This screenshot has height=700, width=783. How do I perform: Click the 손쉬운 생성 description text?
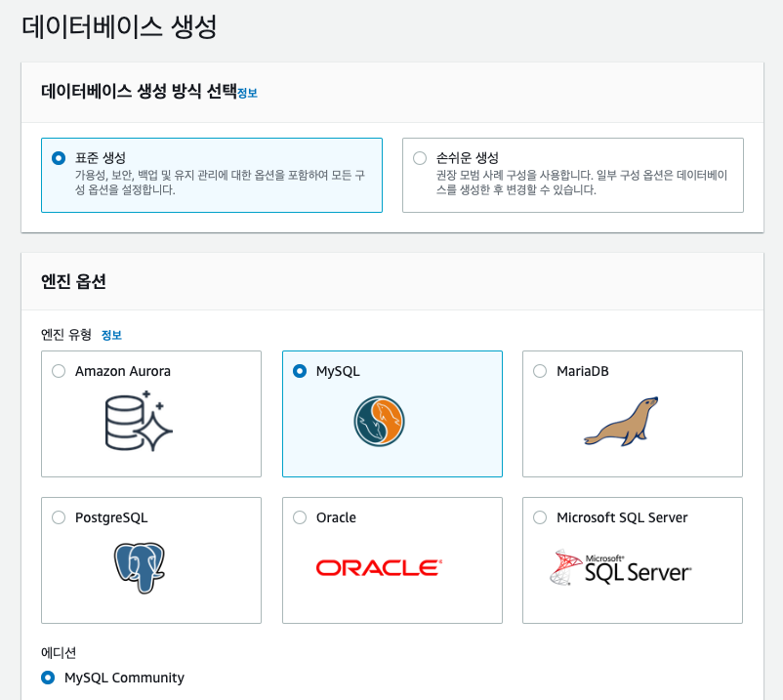point(581,183)
